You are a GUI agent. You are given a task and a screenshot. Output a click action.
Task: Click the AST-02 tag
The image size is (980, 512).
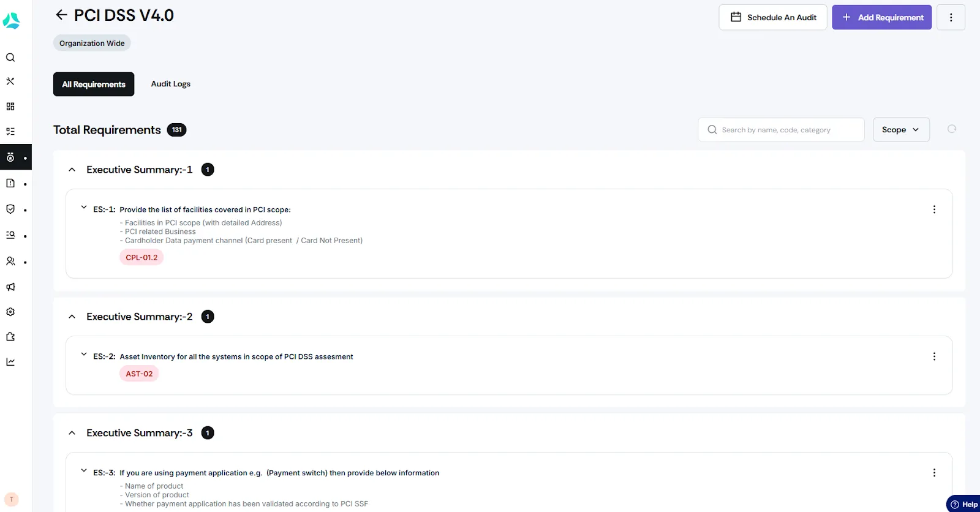click(x=139, y=374)
